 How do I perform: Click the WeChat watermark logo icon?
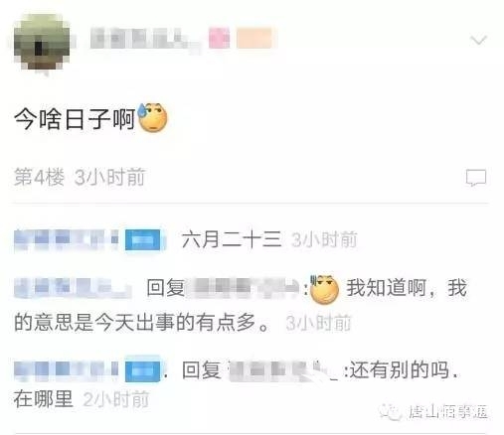[391, 412]
